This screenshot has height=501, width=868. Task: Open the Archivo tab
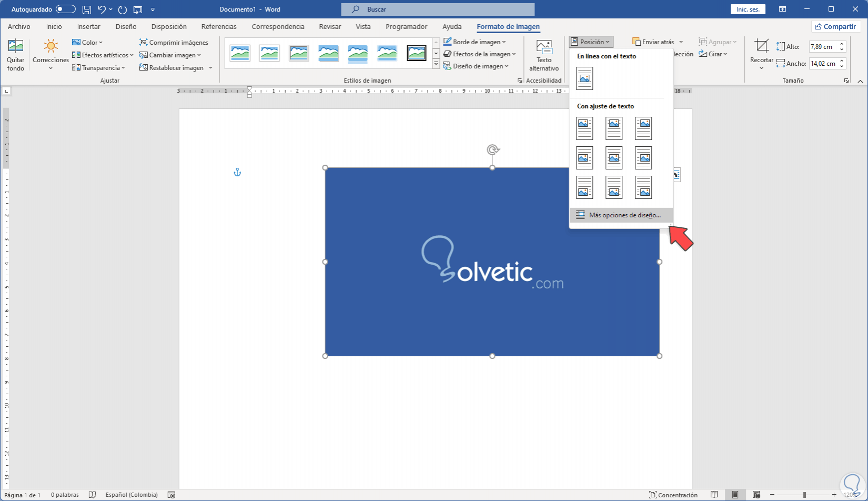(x=19, y=26)
